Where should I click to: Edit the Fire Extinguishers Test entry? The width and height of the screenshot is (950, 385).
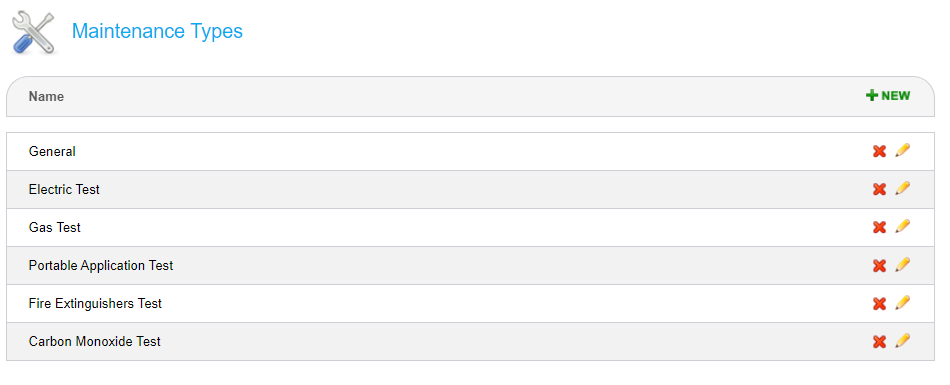[903, 303]
